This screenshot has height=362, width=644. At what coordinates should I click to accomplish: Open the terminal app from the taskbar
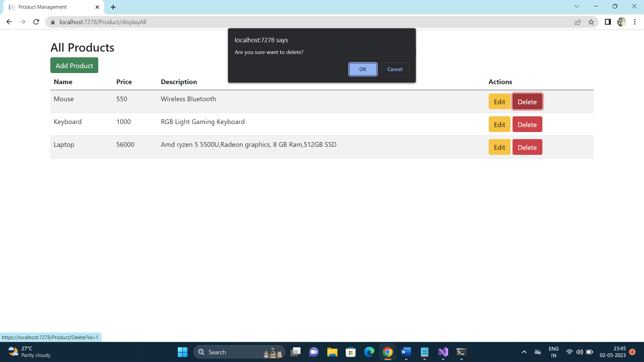coord(461,352)
